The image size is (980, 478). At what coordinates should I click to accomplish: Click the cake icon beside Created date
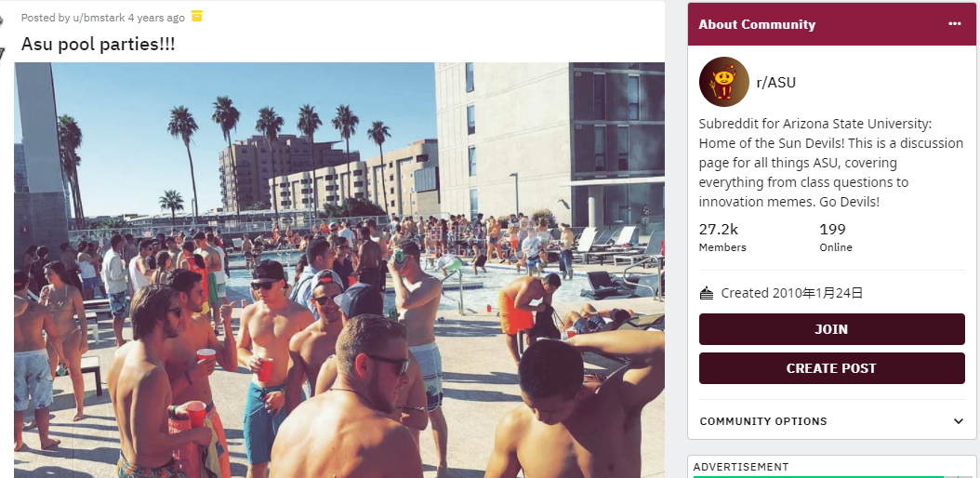[707, 293]
